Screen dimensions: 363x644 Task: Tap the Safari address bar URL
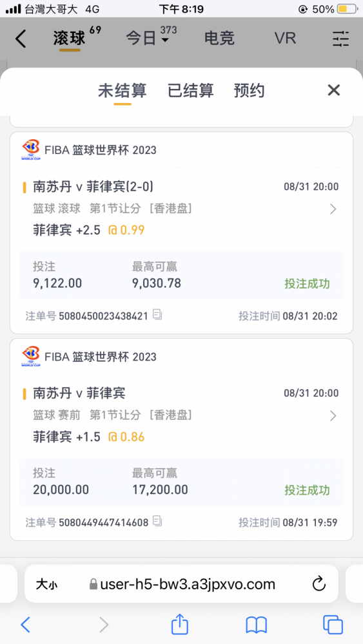(182, 584)
